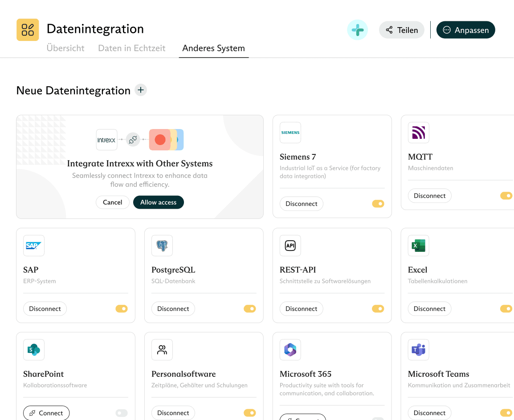514x420 pixels.
Task: Click the Datenintegration app icon
Action: coord(28,30)
